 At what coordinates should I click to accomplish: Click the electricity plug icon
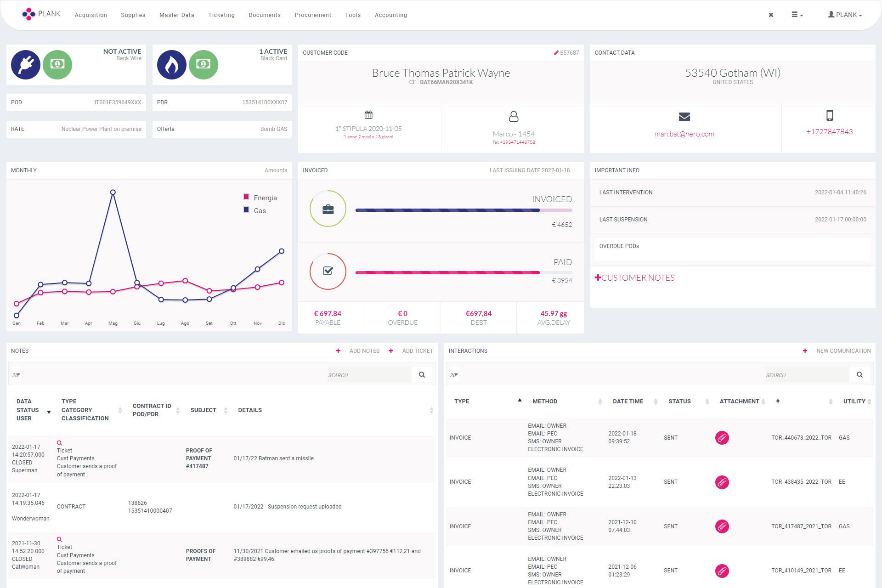click(x=26, y=65)
